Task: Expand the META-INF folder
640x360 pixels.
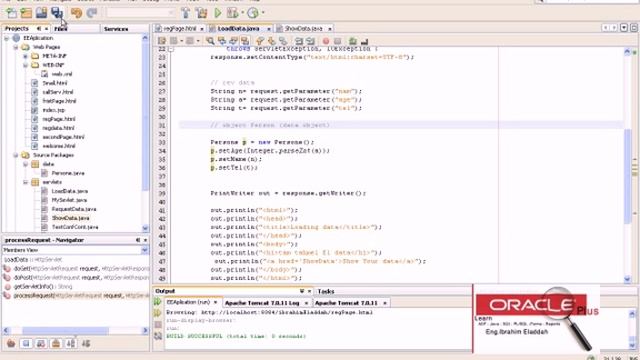Action: pos(25,56)
